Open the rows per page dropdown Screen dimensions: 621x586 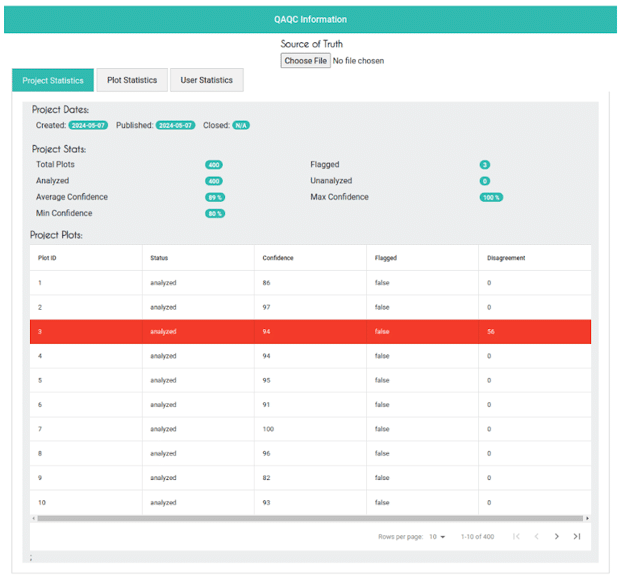437,537
